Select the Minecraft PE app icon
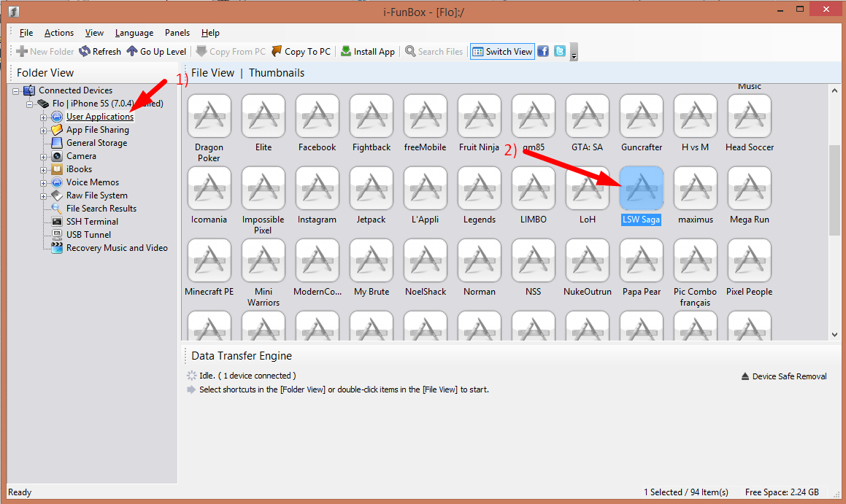The image size is (846, 504). (x=209, y=260)
